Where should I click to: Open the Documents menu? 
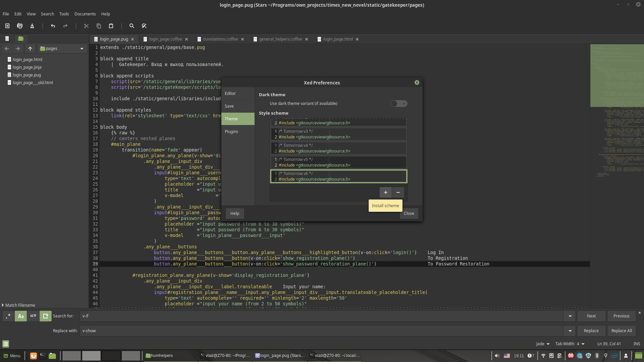[x=85, y=14]
